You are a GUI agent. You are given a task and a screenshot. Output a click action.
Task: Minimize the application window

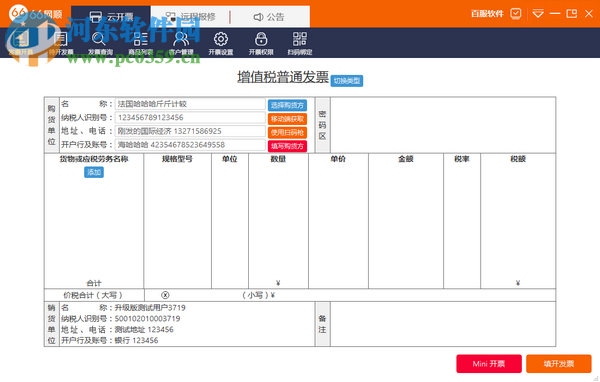pyautogui.click(x=555, y=14)
